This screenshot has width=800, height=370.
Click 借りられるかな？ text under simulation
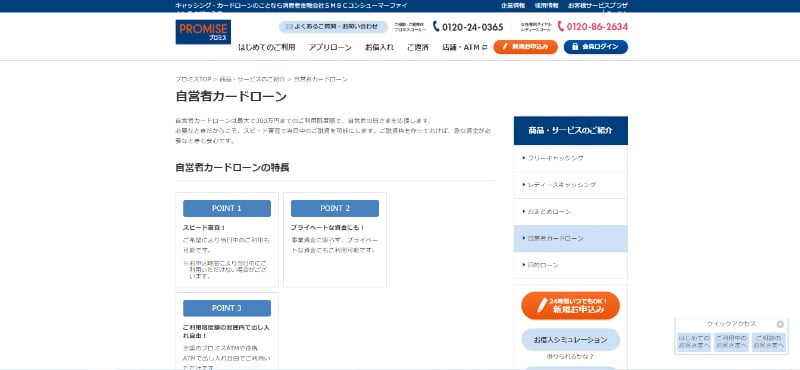tap(570, 357)
